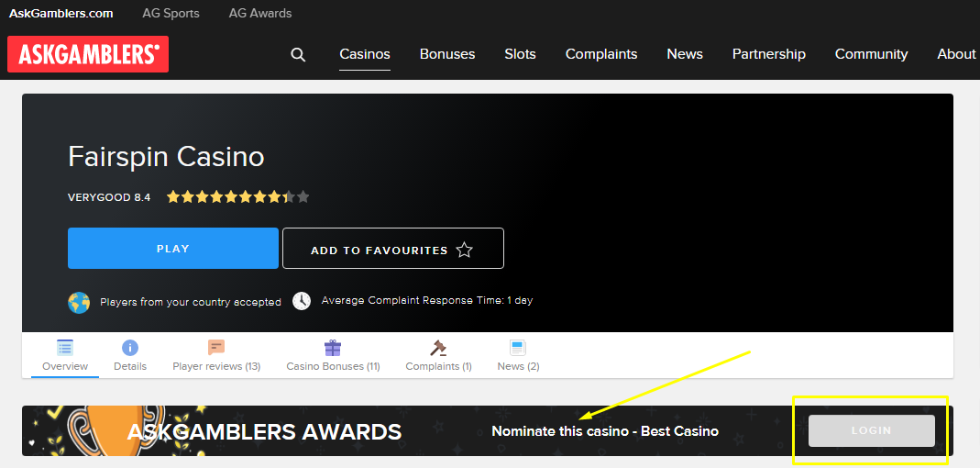
Task: Switch to Casino Bonuses (11) tab
Action: [x=333, y=355]
